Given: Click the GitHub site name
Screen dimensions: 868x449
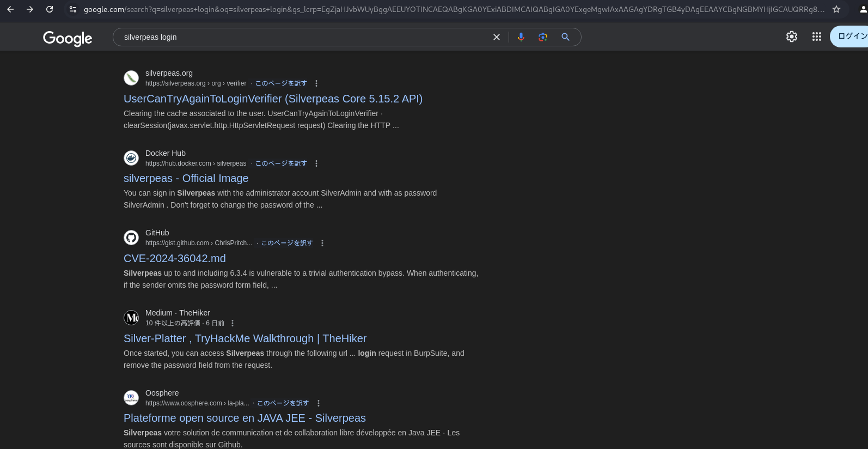Looking at the screenshot, I should click(157, 233).
